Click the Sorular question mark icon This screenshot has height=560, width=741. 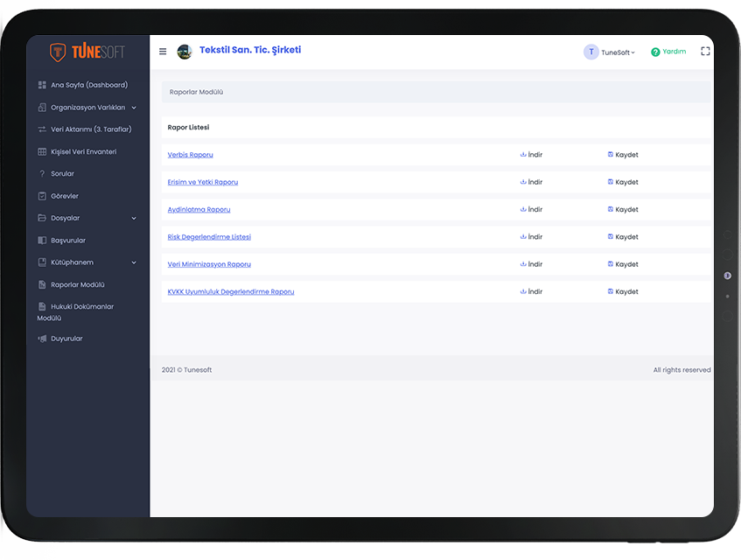42,173
